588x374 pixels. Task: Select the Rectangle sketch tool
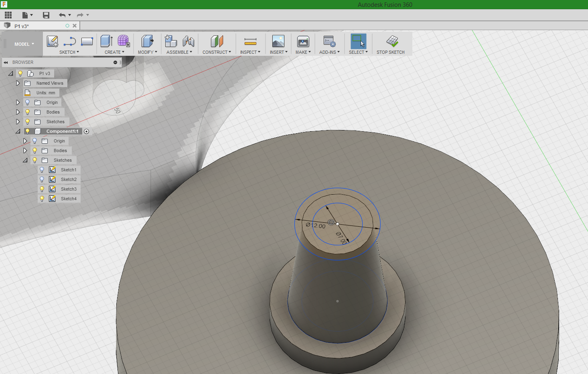[87, 41]
